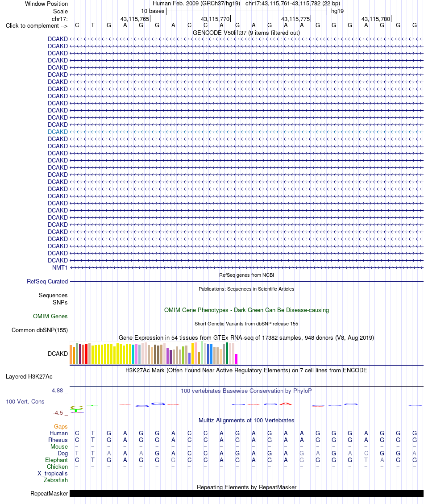Image resolution: width=424 pixels, height=504 pixels.
Task: Select the X_tropicalis species label
Action: [52, 474]
